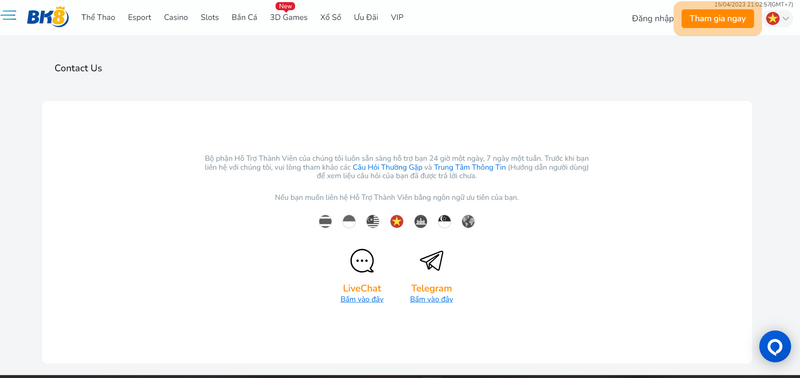Click the Contact Us heading
800x378 pixels.
pos(78,68)
